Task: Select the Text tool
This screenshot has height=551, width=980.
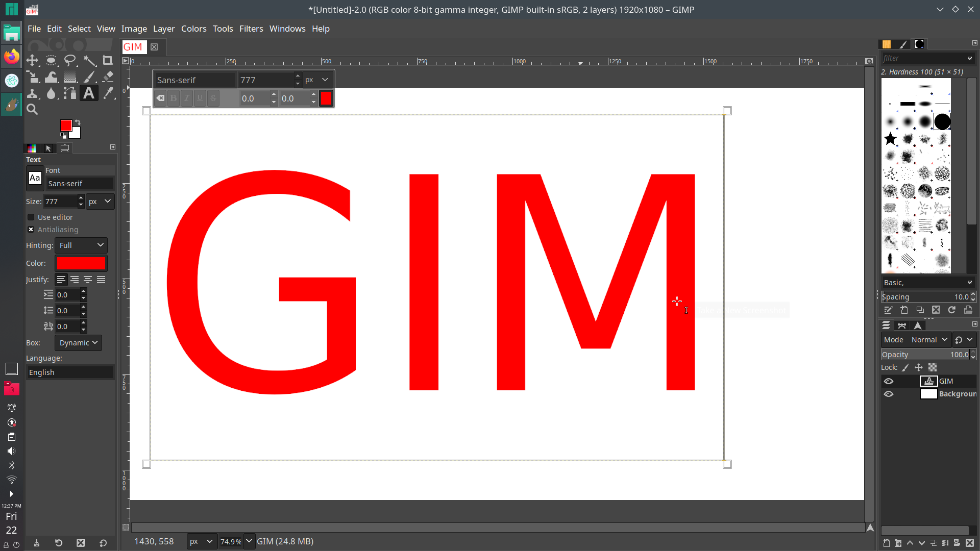Action: pos(89,93)
